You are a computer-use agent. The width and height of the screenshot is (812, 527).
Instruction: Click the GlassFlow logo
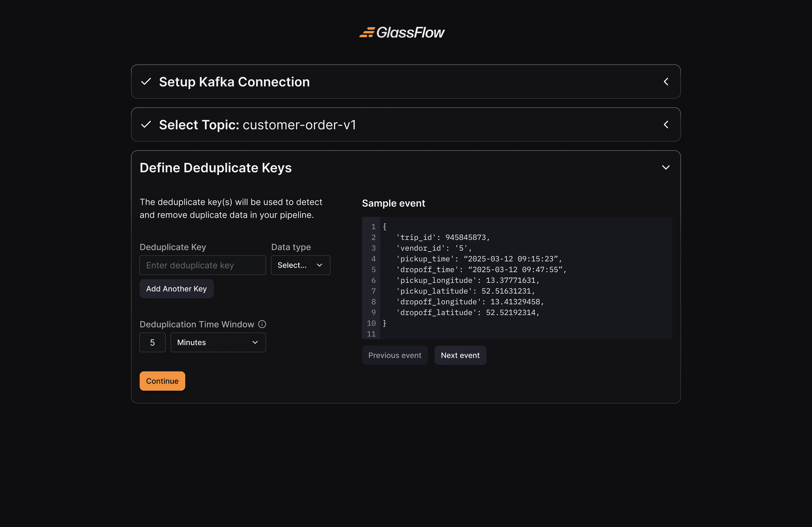point(402,32)
